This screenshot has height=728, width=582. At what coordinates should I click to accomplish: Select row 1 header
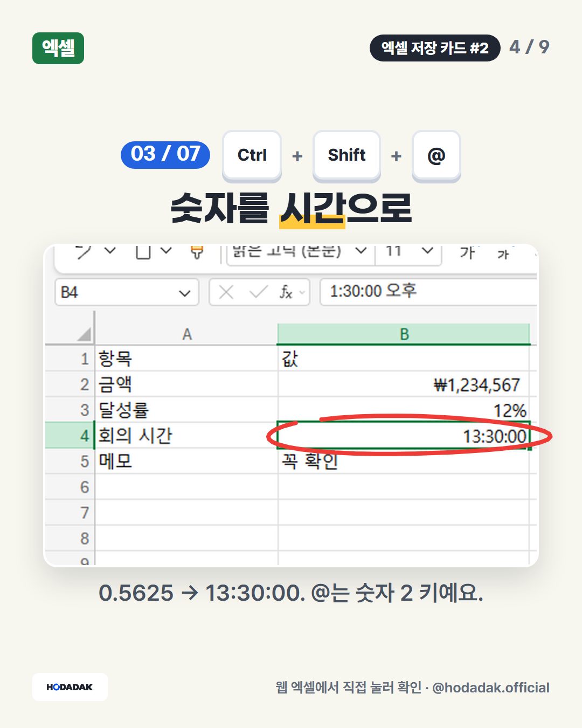pyautogui.click(x=70, y=359)
